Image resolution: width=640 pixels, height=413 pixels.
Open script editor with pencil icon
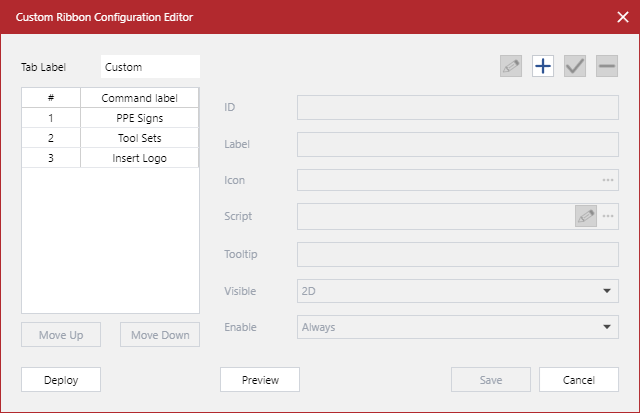pos(585,216)
